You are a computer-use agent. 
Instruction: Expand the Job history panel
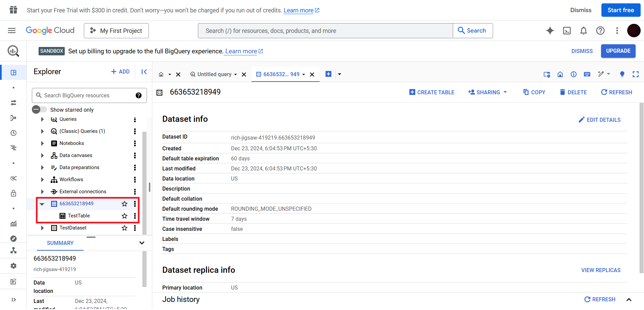pyautogui.click(x=629, y=300)
